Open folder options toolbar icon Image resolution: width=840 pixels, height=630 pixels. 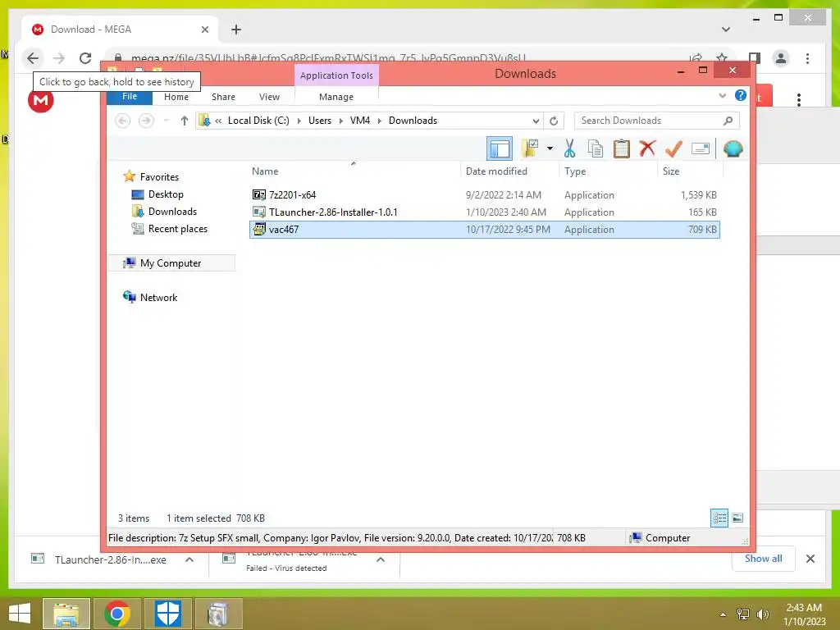(x=531, y=148)
